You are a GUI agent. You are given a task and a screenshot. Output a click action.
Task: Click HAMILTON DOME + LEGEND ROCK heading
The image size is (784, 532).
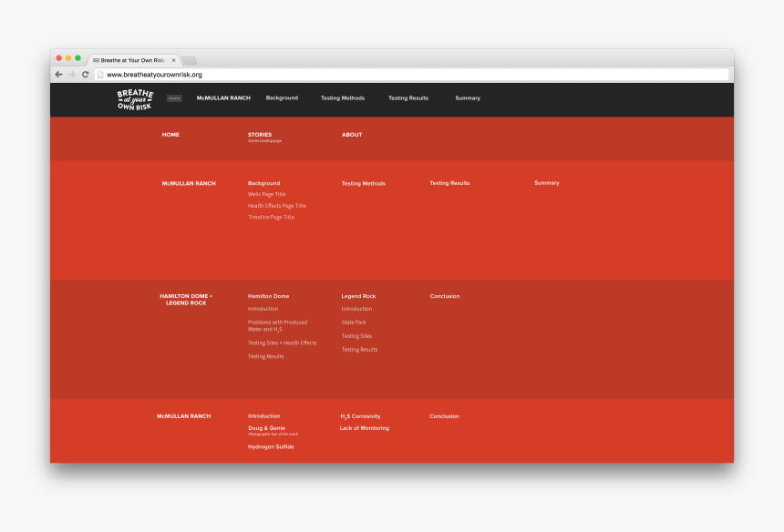coord(186,300)
